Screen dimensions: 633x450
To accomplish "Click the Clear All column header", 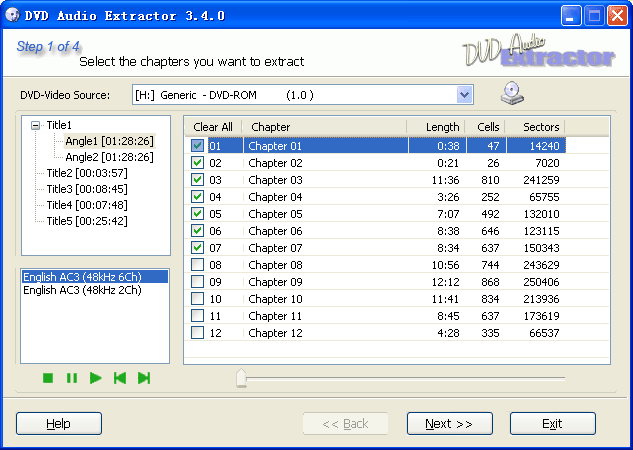I will click(x=213, y=127).
